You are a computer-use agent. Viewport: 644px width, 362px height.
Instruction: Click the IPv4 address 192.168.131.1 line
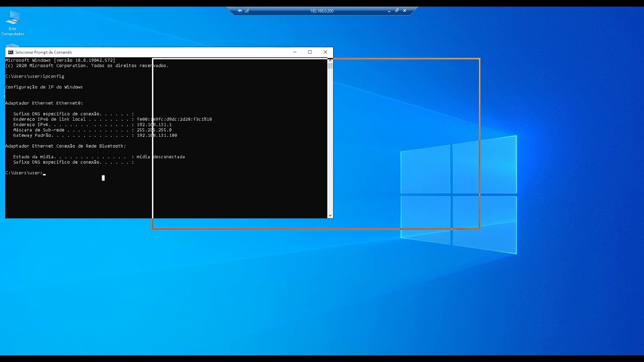(x=93, y=125)
